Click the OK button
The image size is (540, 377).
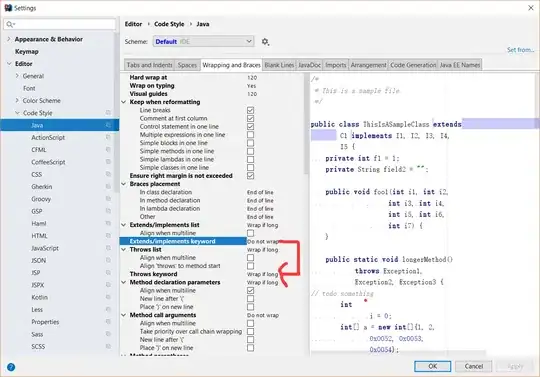coord(433,366)
